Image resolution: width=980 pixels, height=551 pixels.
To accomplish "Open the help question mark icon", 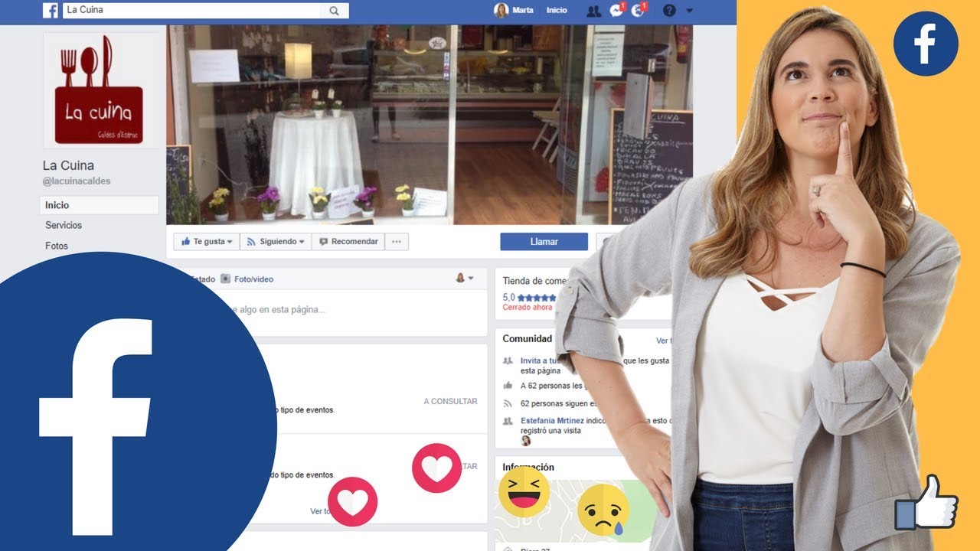I will click(x=668, y=11).
